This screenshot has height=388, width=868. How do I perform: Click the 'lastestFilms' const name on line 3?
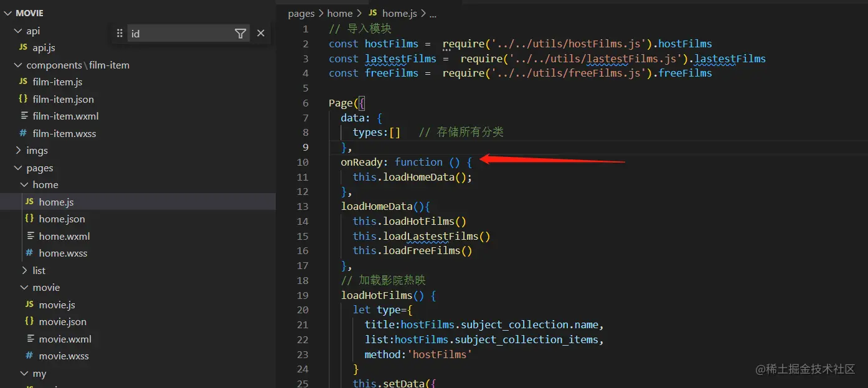pos(400,59)
